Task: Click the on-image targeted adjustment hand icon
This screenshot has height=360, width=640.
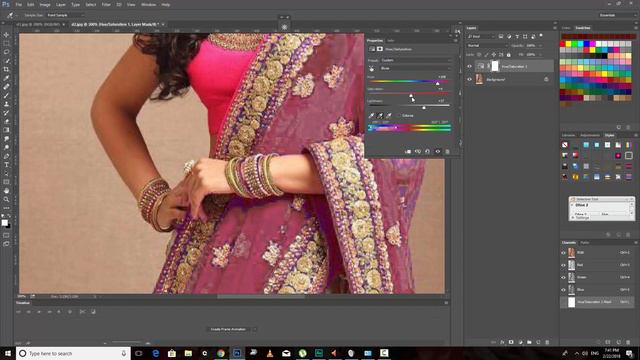Action: [x=371, y=69]
